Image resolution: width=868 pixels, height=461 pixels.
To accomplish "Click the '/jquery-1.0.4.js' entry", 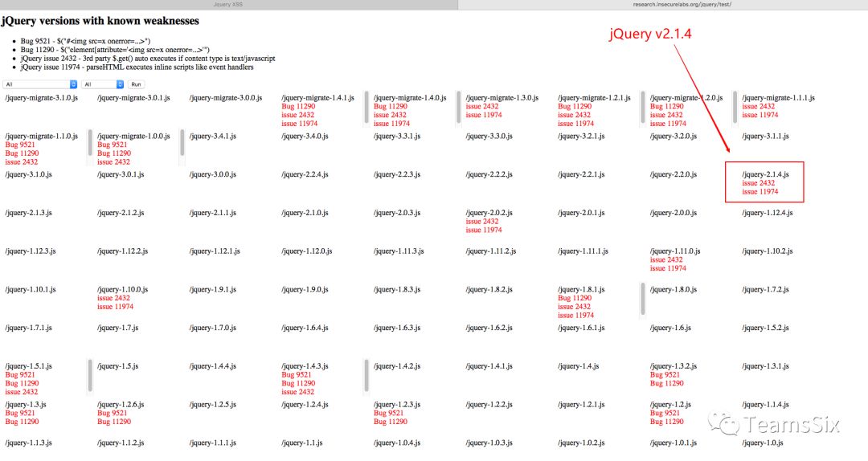I will (x=397, y=443).
